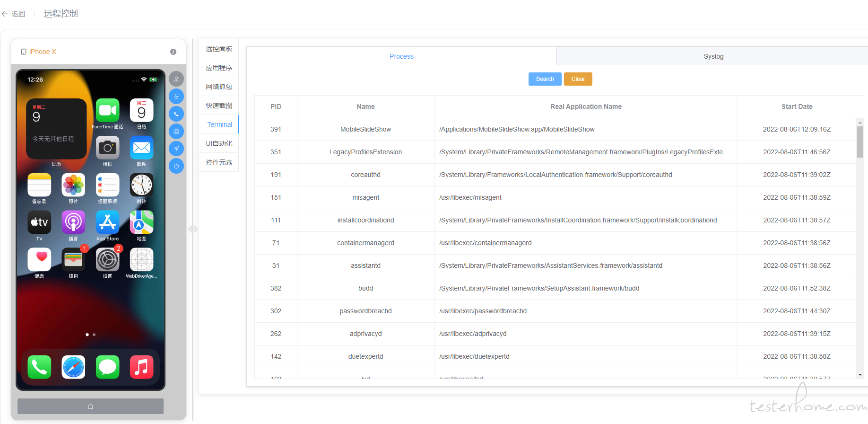
Task: Select UI自动化 in the side menu
Action: pos(219,143)
